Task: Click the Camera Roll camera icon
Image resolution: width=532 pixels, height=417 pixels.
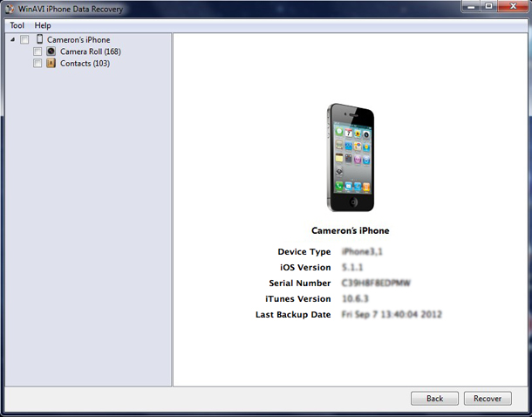Action: pyautogui.click(x=51, y=51)
